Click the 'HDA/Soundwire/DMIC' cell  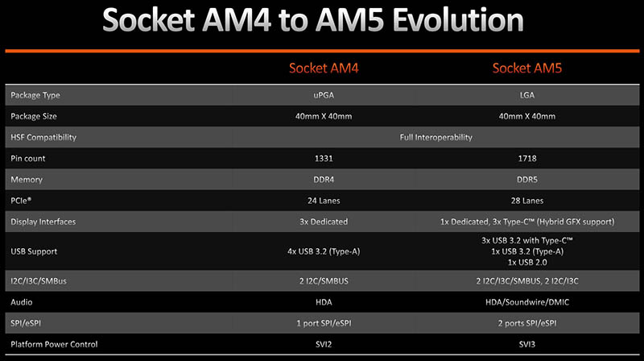(527, 302)
